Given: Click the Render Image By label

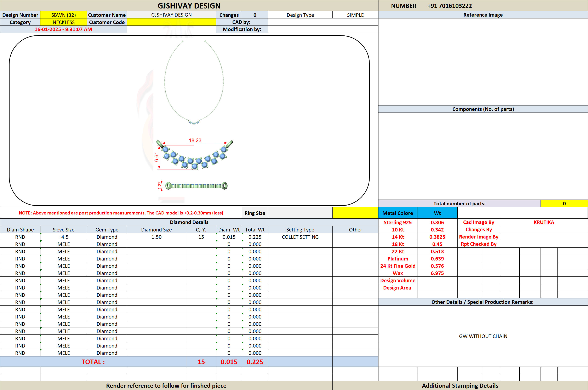Looking at the screenshot, I should click(x=479, y=237).
